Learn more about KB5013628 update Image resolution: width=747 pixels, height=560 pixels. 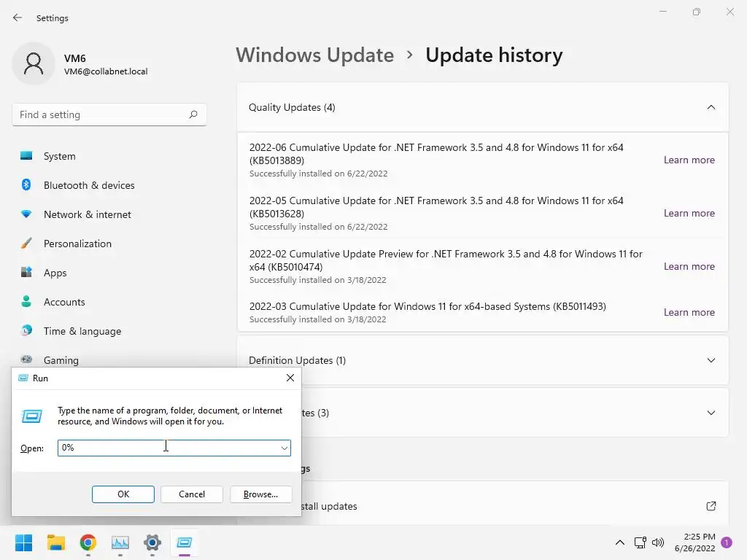689,214
